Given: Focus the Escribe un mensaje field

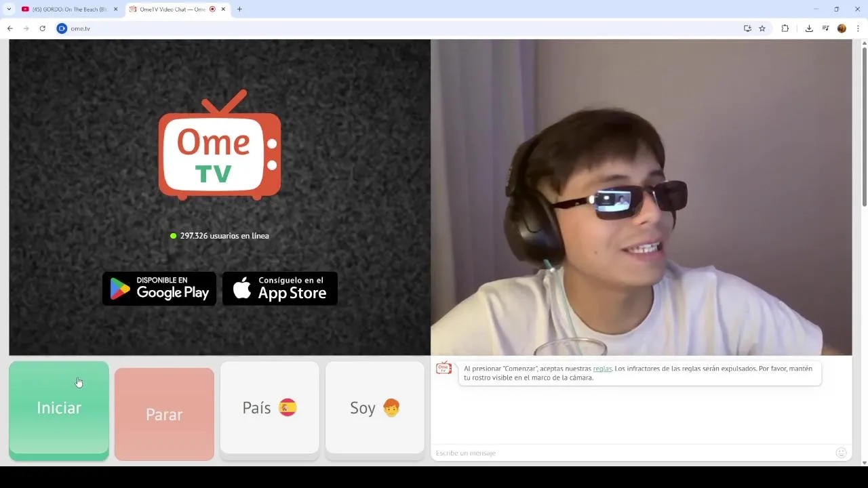Looking at the screenshot, I should (634, 453).
